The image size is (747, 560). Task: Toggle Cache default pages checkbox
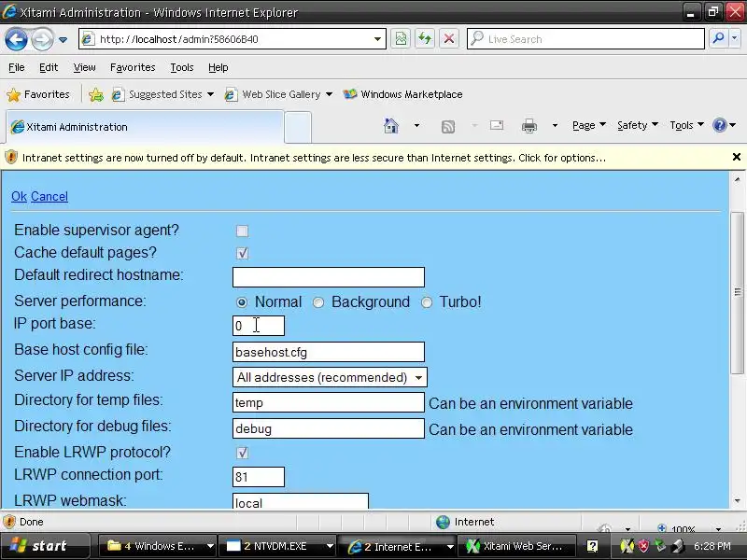(242, 253)
